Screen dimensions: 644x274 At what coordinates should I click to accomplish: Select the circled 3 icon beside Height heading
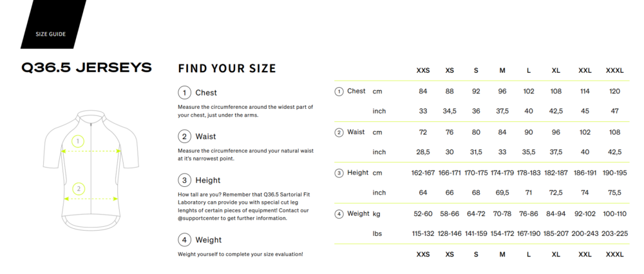(184, 181)
